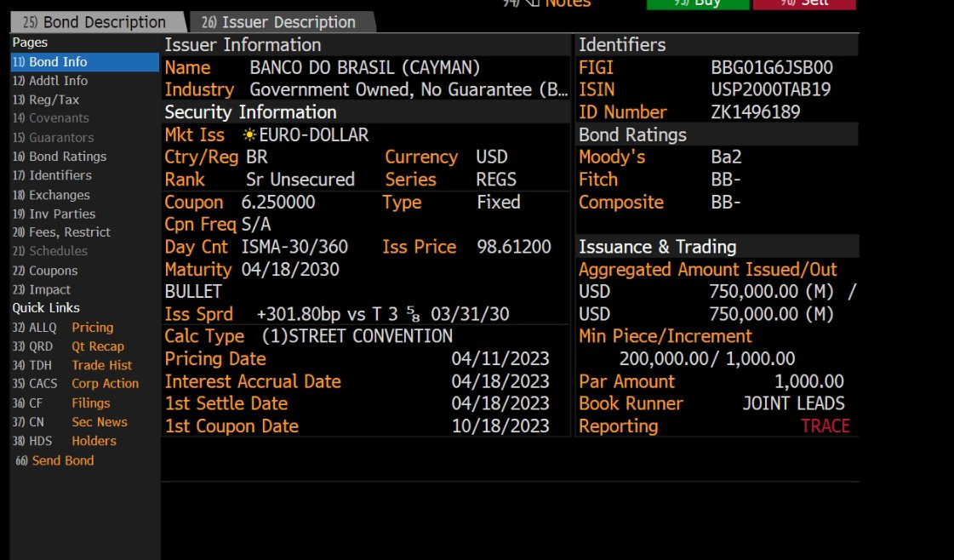Viewport: 954px width, 560px height.
Task: Open the Guarantors page
Action: pos(53,138)
